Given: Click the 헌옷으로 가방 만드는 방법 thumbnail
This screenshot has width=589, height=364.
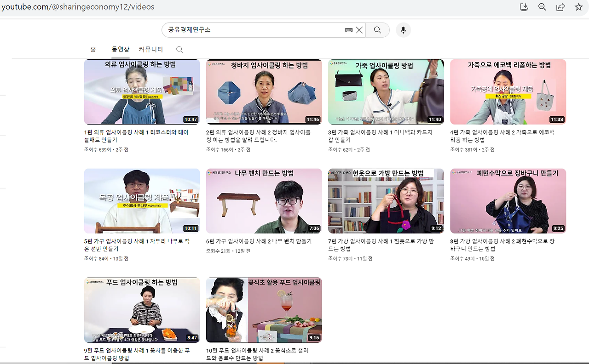Looking at the screenshot, I should (x=386, y=201).
